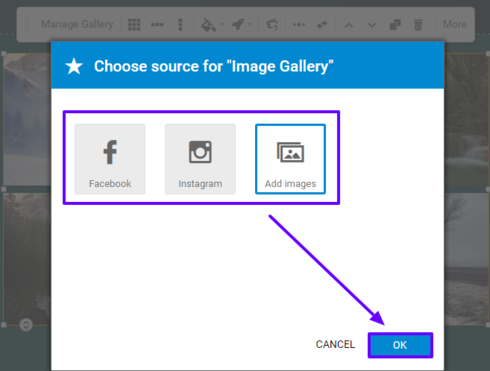
Task: Click the vertical dots icon in toolbar
Action: [180, 24]
